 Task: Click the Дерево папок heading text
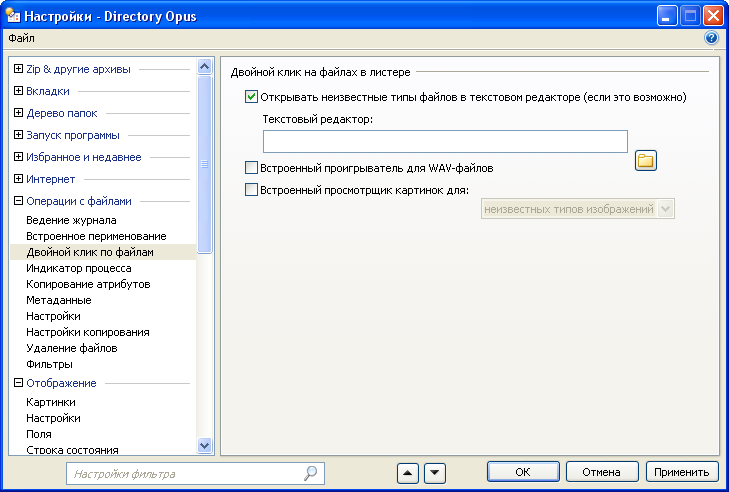[62, 113]
